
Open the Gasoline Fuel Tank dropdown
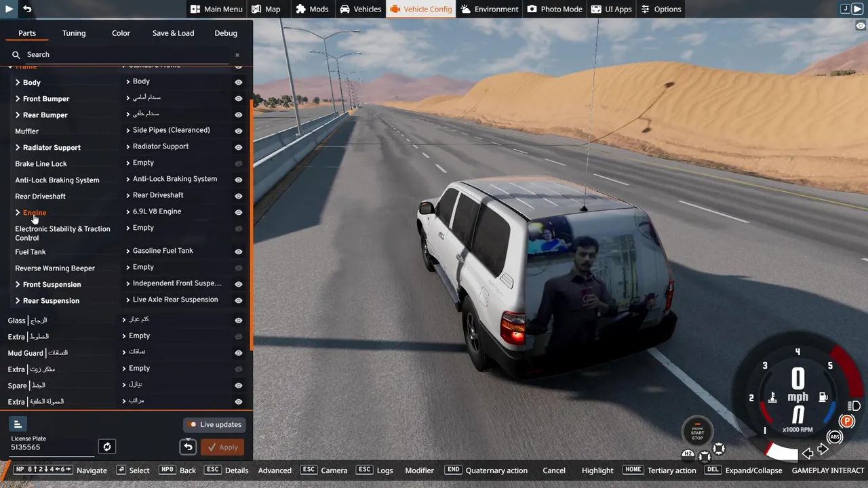click(x=175, y=251)
